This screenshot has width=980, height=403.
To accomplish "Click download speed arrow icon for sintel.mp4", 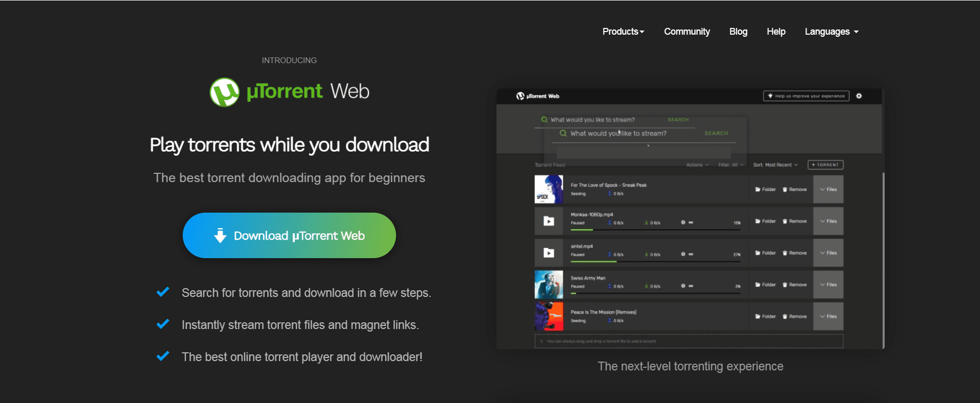I will pos(647,254).
